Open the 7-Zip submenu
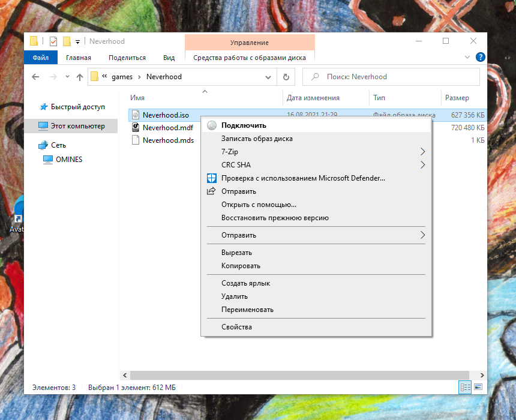Image resolution: width=516 pixels, height=420 pixels. (x=316, y=152)
